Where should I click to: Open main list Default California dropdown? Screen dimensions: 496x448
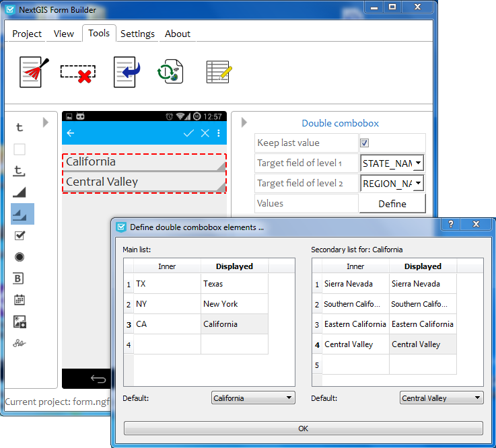coord(253,398)
